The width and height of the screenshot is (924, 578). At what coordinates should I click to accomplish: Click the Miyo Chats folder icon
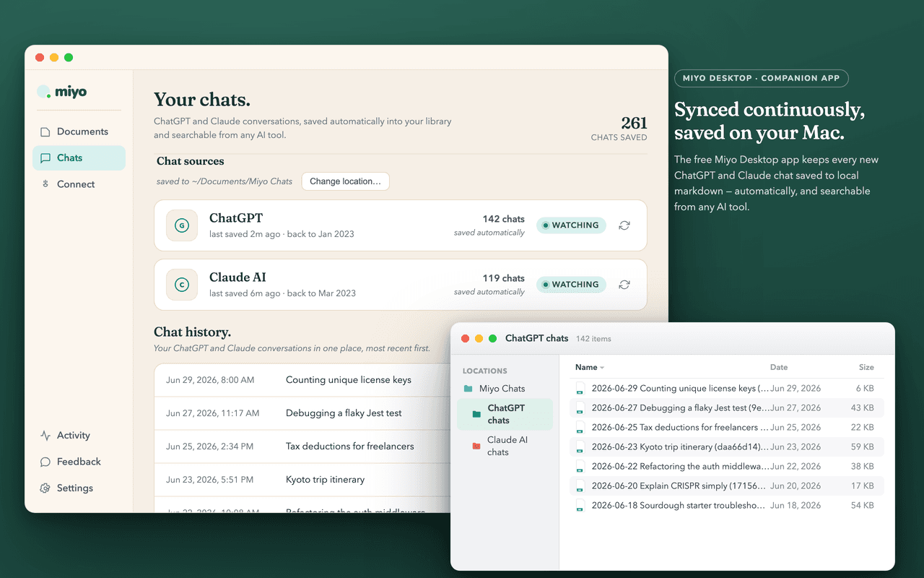click(468, 389)
